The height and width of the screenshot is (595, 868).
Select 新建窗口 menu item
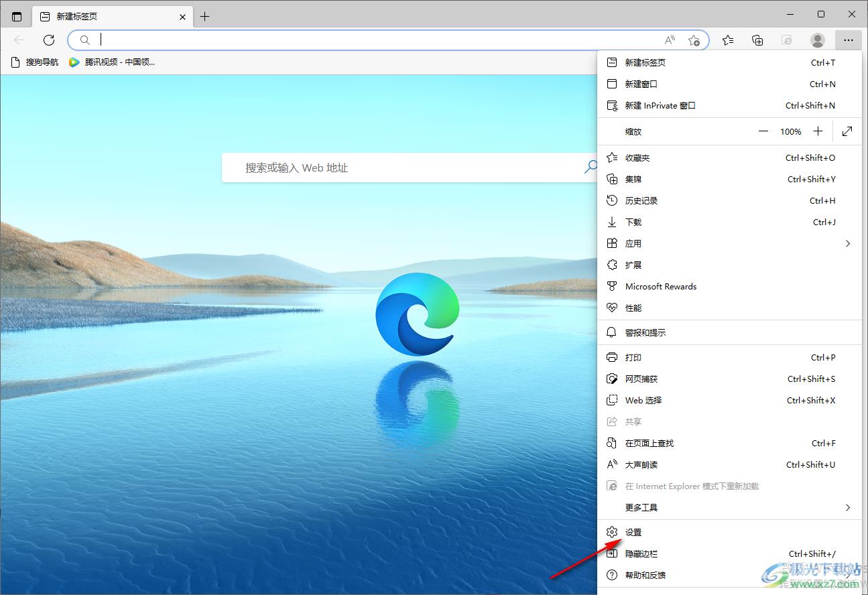coord(729,84)
